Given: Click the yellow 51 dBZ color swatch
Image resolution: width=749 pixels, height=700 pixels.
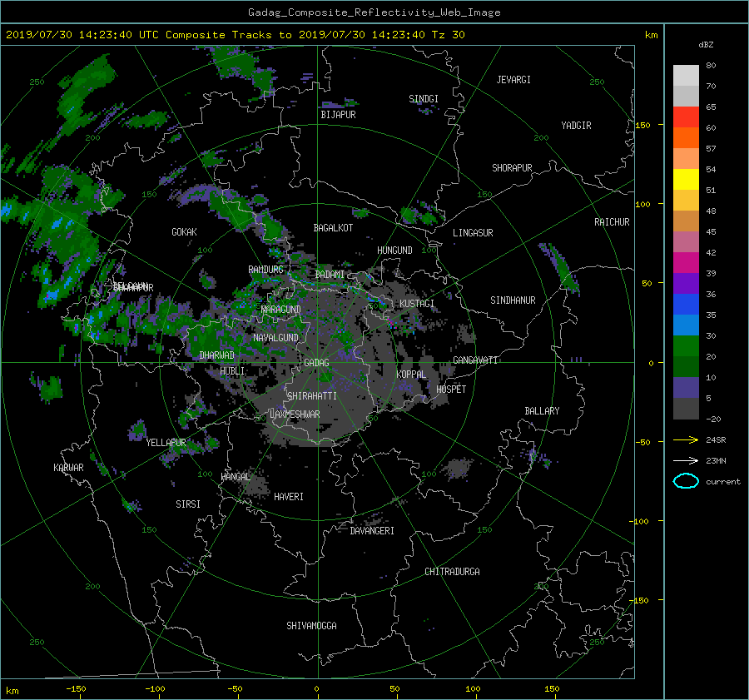Looking at the screenshot, I should 686,180.
